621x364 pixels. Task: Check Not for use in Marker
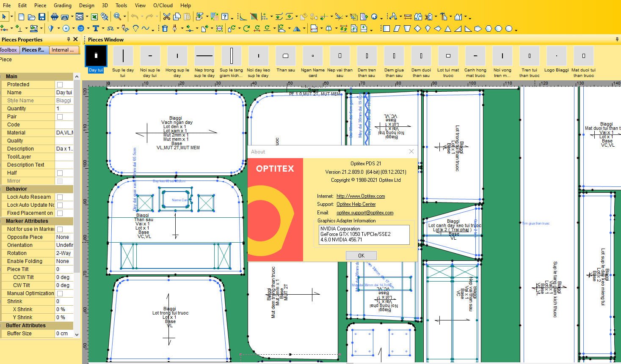(x=60, y=229)
